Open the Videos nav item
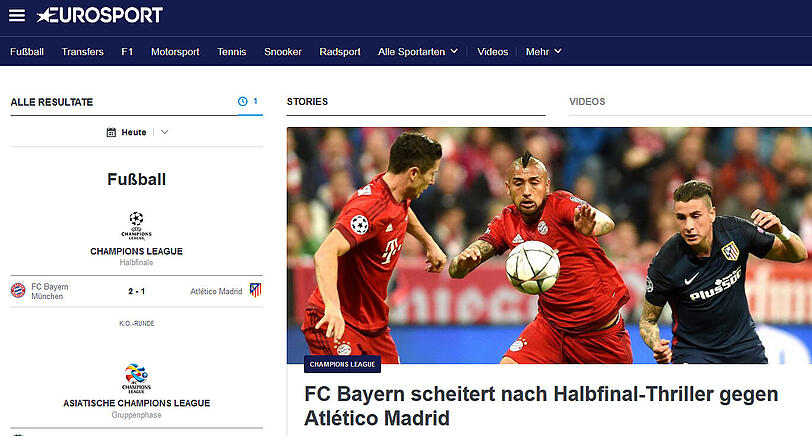Screen dimensions: 812x436 coord(492,52)
